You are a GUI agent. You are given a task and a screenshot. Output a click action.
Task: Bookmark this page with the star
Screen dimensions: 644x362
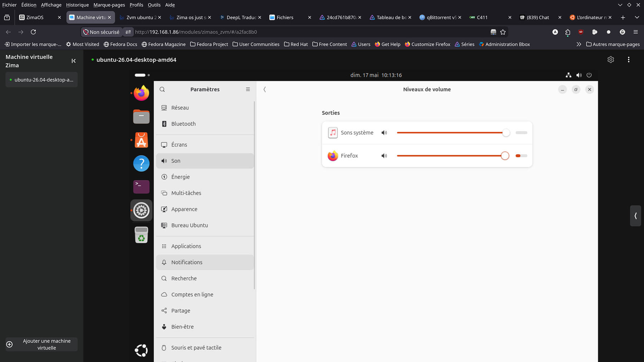click(503, 32)
